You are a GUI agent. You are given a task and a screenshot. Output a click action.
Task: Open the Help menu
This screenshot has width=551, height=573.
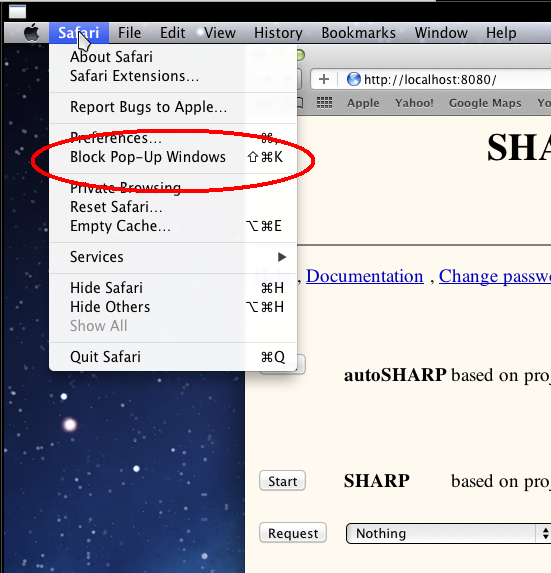(501, 33)
